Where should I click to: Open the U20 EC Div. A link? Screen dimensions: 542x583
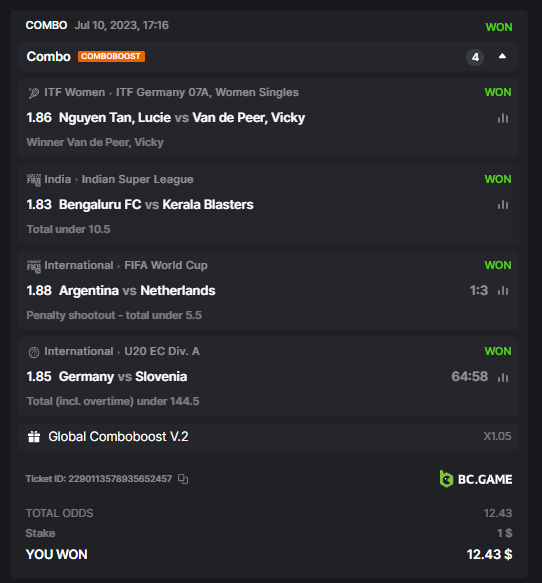click(x=162, y=351)
